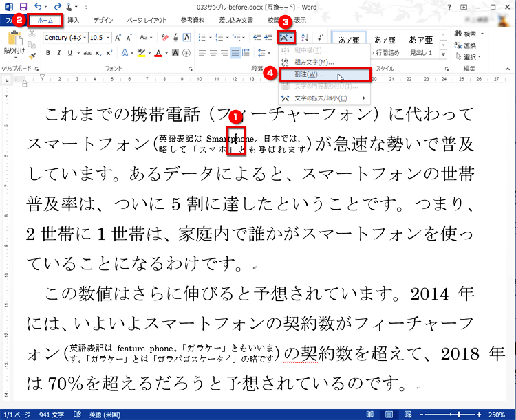Toggle Center paragraph alignment

click(213, 53)
